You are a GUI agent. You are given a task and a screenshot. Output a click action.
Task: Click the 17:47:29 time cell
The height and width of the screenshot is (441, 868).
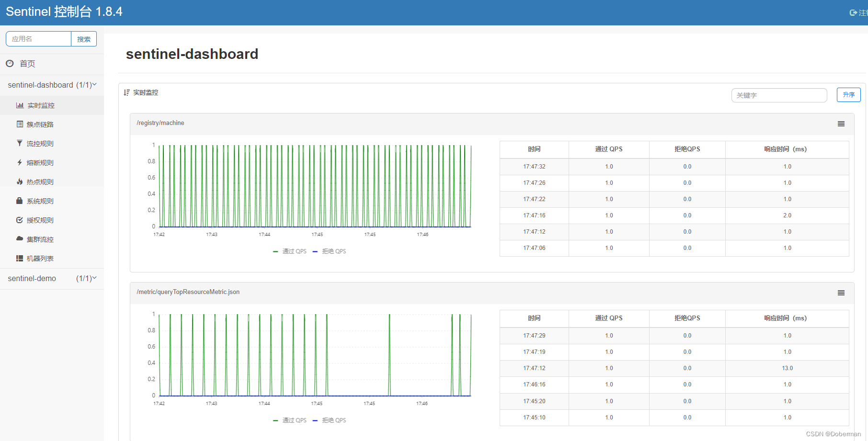click(534, 336)
